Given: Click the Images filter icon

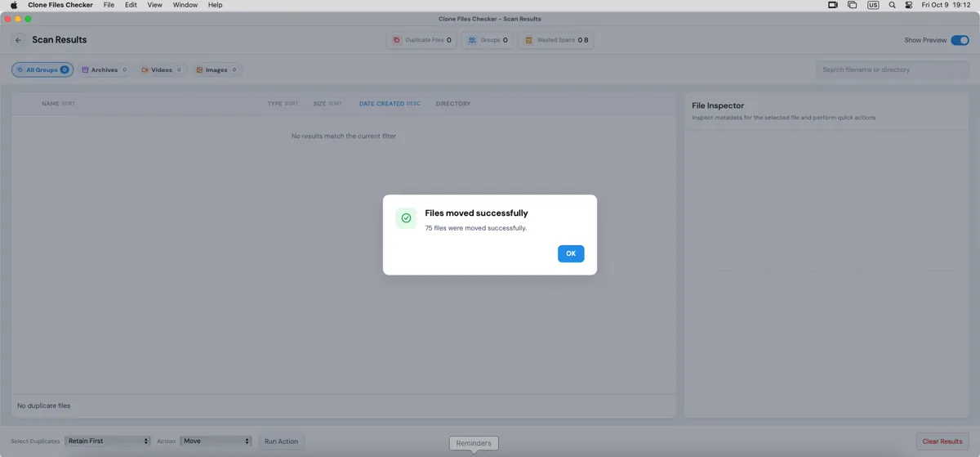Looking at the screenshot, I should (x=199, y=70).
